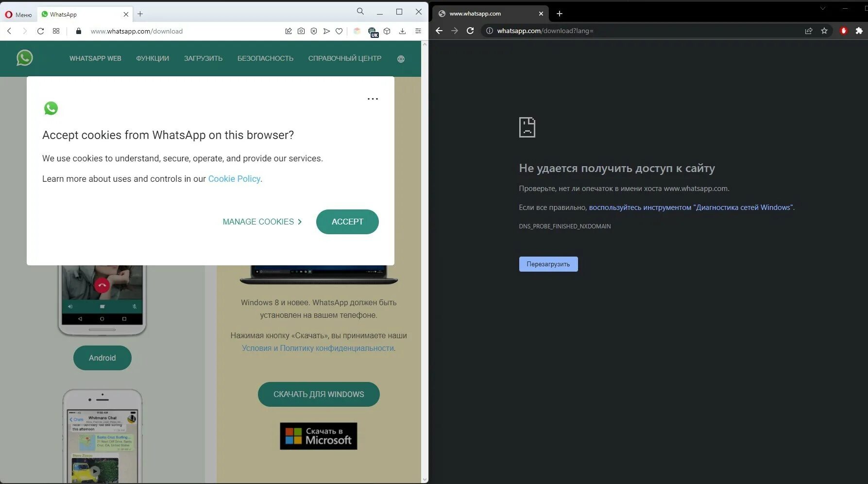Open Диагностика сетей Windows link
The width and height of the screenshot is (868, 484).
point(691,207)
